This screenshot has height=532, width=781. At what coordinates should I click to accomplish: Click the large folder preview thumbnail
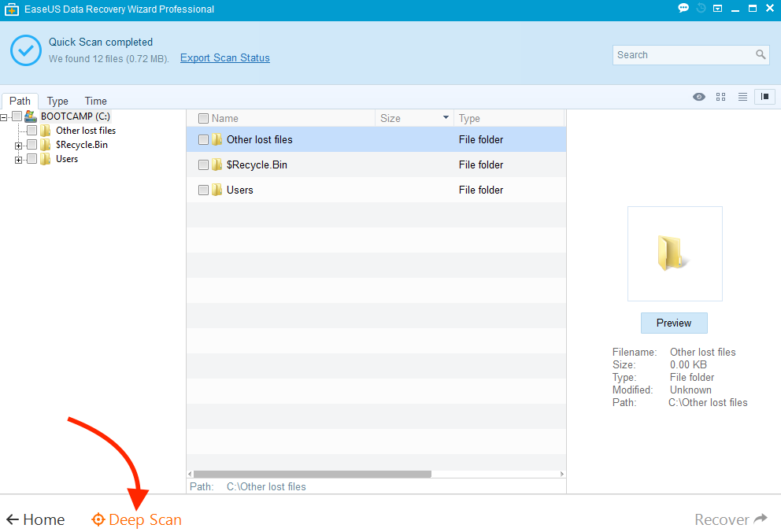point(674,253)
